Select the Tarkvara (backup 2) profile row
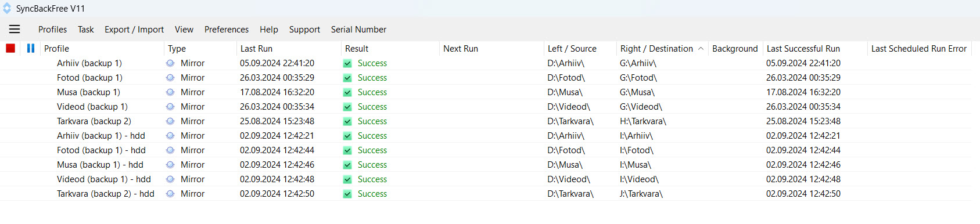Image resolution: width=980 pixels, height=224 pixels. 486,121
